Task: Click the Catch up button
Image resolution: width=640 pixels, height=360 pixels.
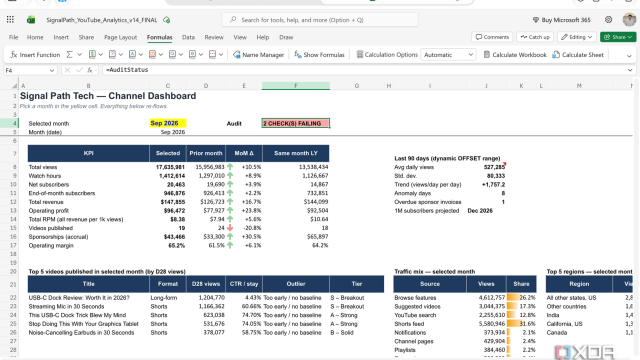Action: tap(535, 37)
